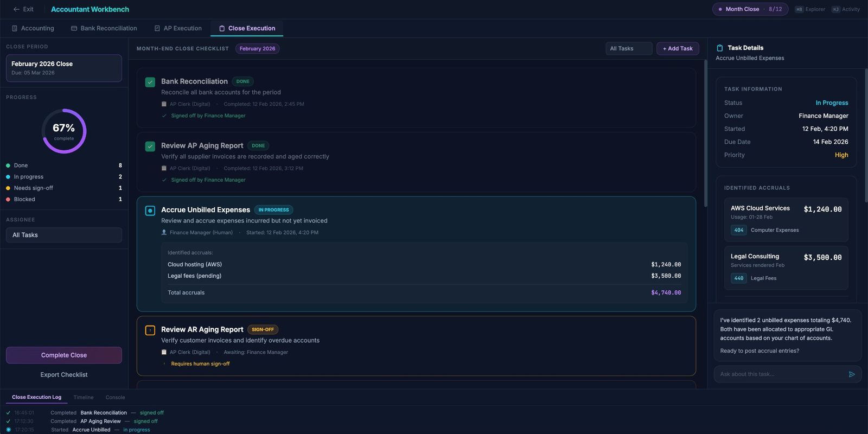
Task: Click the IN PROGRESS badge
Action: [273, 210]
